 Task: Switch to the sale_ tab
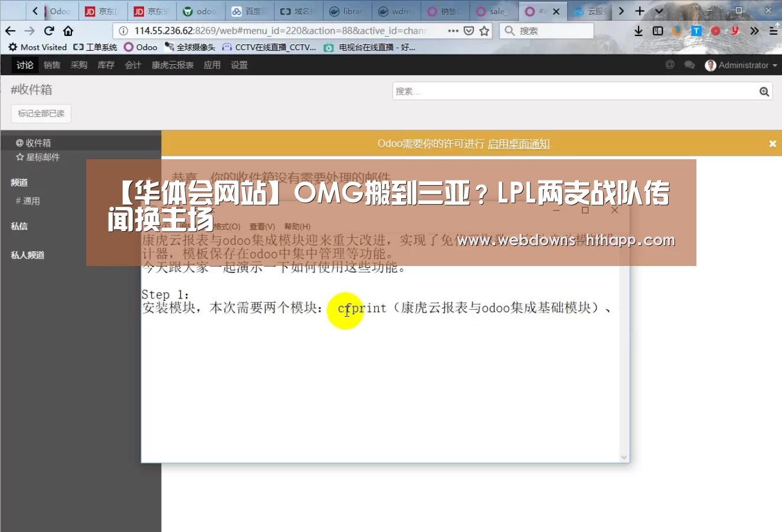tap(493, 11)
